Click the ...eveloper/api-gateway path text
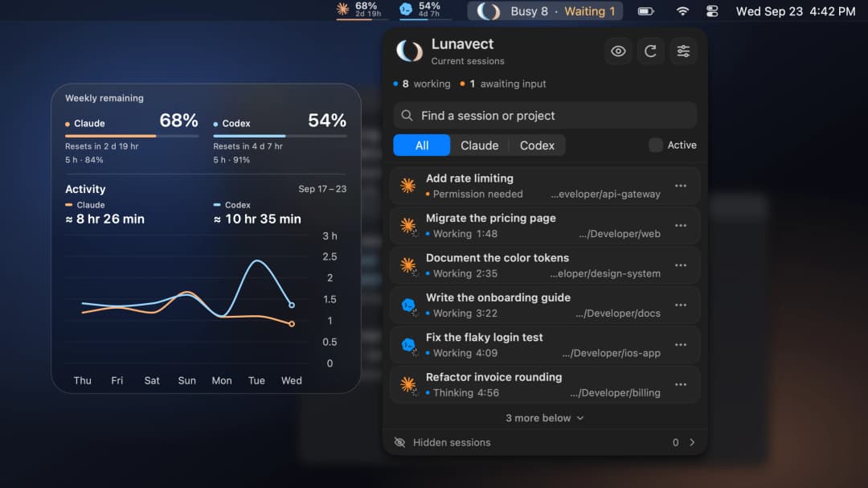This screenshot has width=868, height=488. [606, 194]
